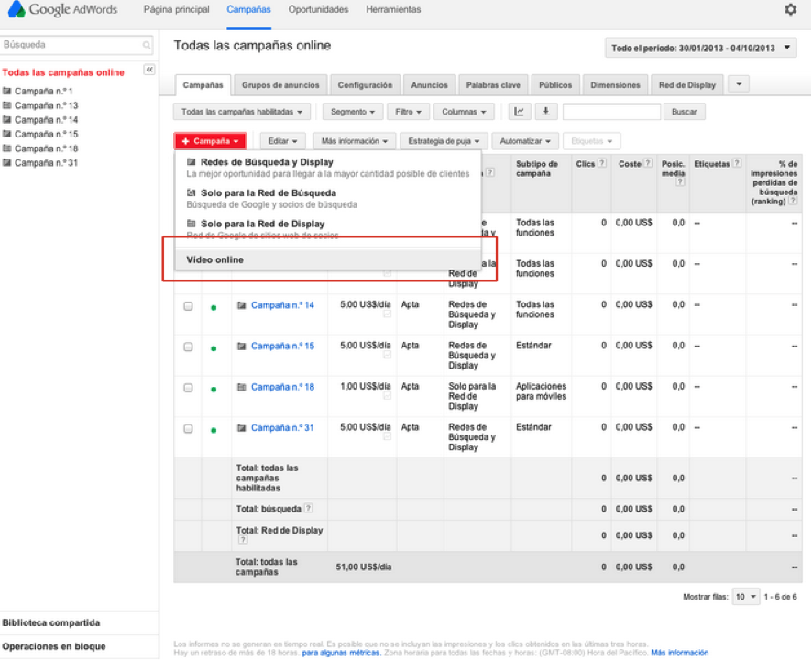Image resolution: width=812 pixels, height=660 pixels.
Task: Open the settings gear menu
Action: click(790, 10)
